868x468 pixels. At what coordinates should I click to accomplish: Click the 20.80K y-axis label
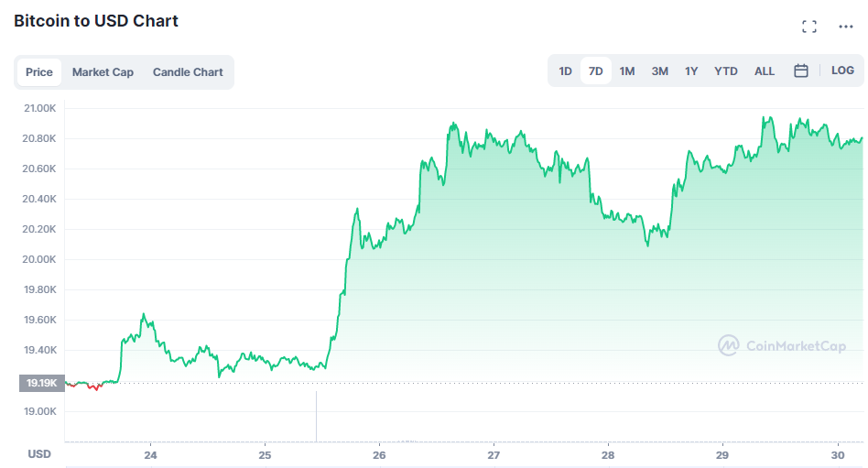coord(39,138)
